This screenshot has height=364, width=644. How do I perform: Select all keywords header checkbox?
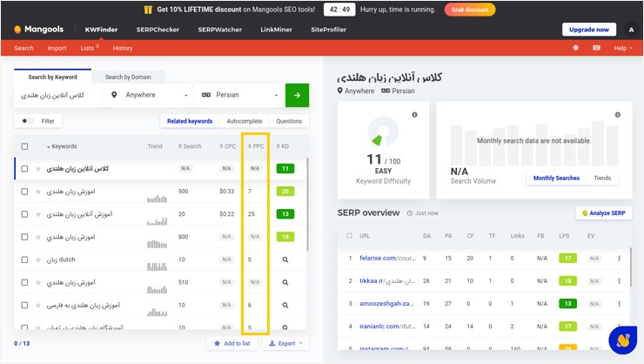24,146
